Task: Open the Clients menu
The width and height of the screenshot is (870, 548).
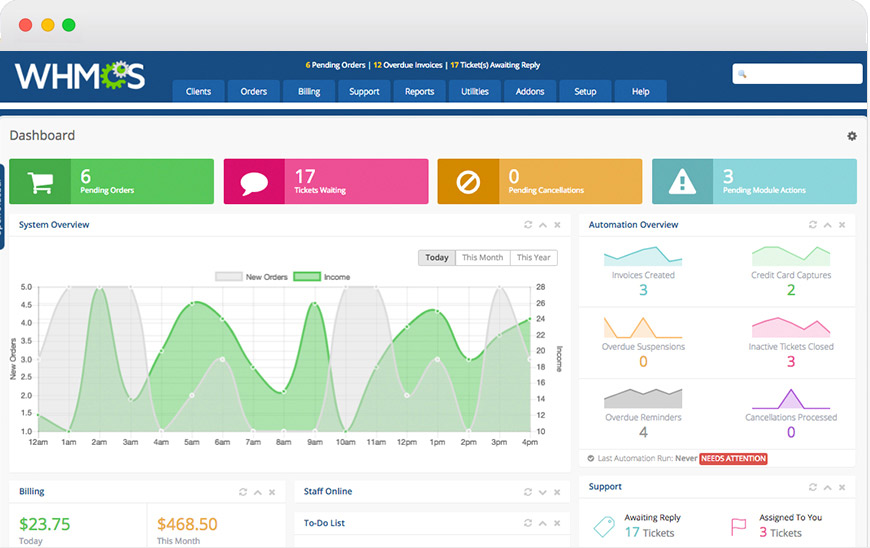Action: pos(198,92)
